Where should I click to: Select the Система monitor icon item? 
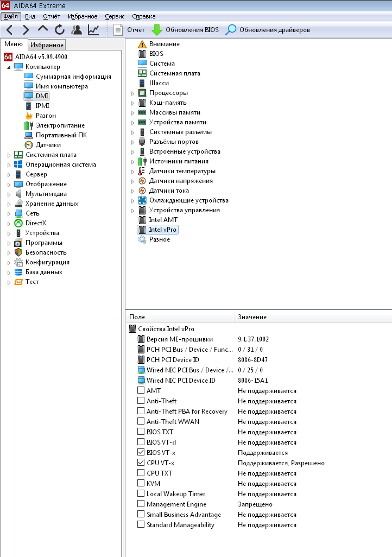click(156, 64)
